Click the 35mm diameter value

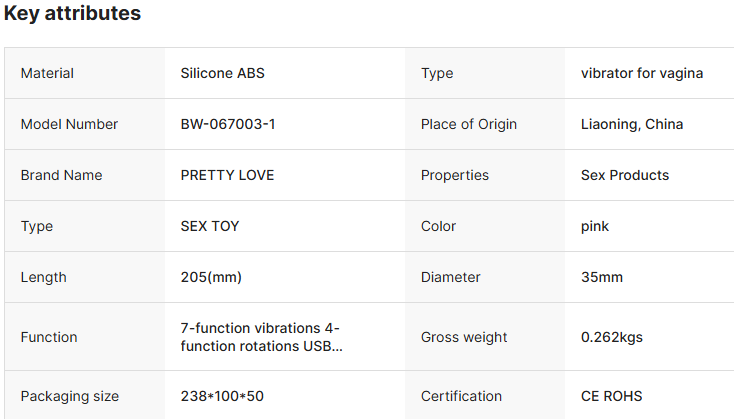(x=602, y=277)
